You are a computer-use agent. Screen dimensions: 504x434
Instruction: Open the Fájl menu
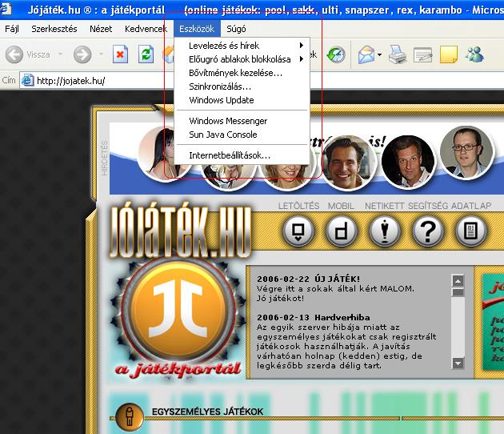(12, 29)
